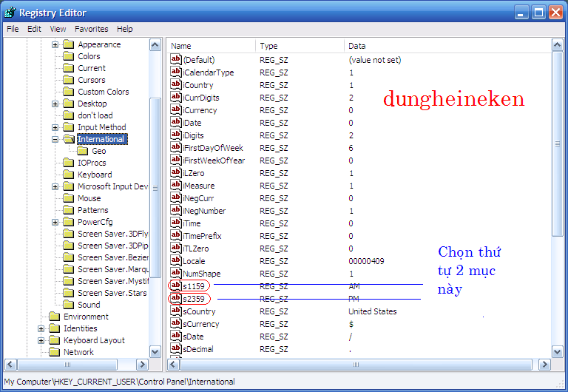The height and width of the screenshot is (392, 568).
Task: Expand the Desktop key
Action: 55,104
